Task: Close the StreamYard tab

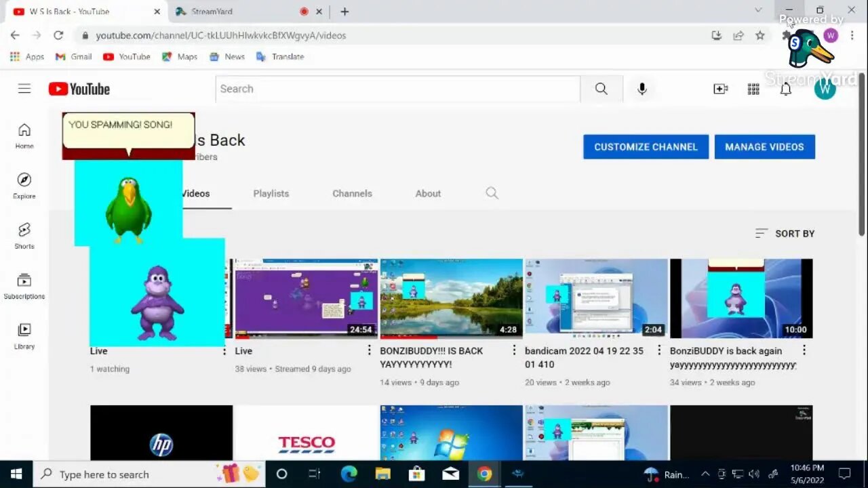Action: (319, 12)
